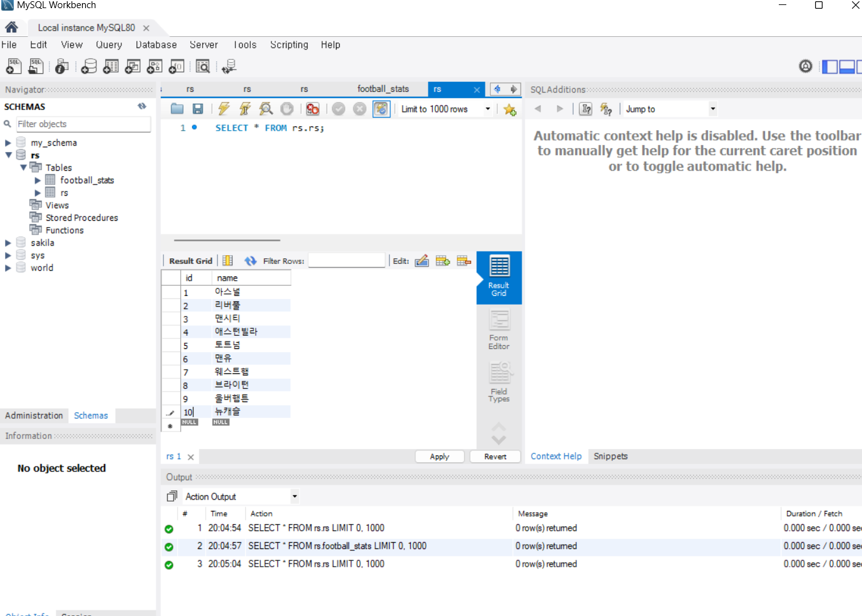This screenshot has height=616, width=862.
Task: Expand the sakila schema node
Action: pos(8,243)
